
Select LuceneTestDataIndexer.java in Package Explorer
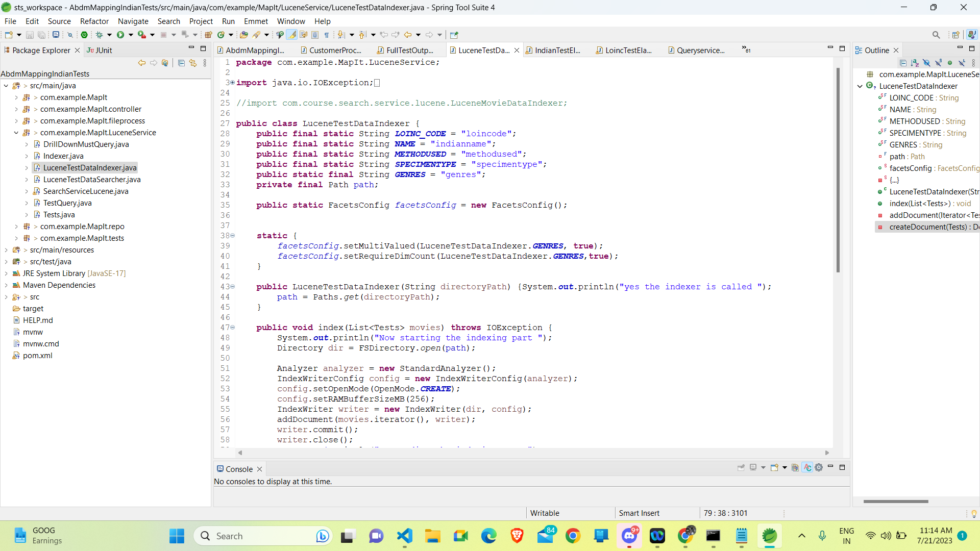pos(90,167)
